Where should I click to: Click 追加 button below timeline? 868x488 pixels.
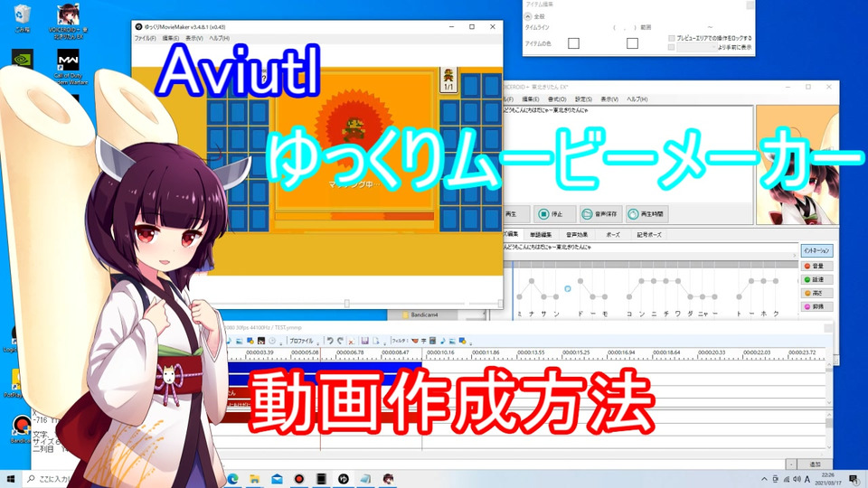click(x=815, y=465)
